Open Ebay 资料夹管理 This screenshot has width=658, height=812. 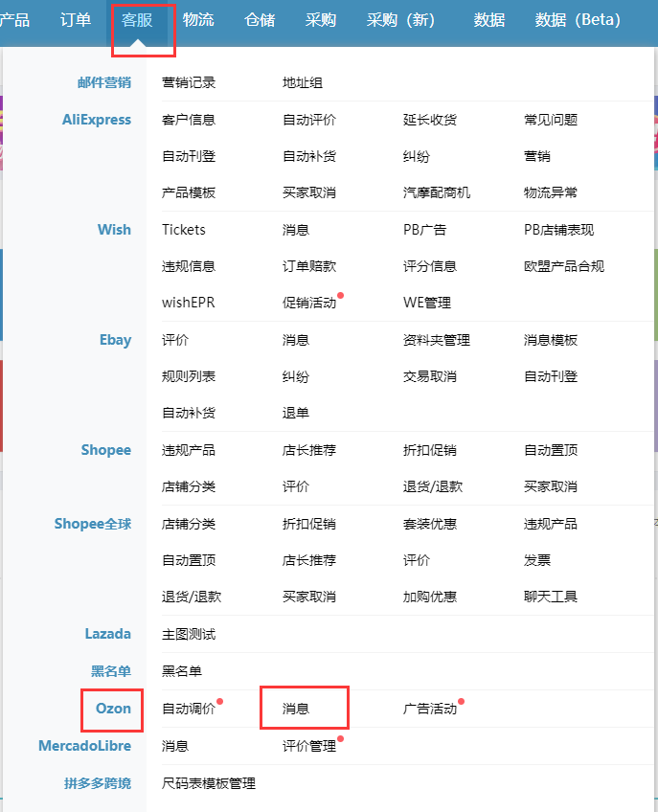pyautogui.click(x=437, y=340)
